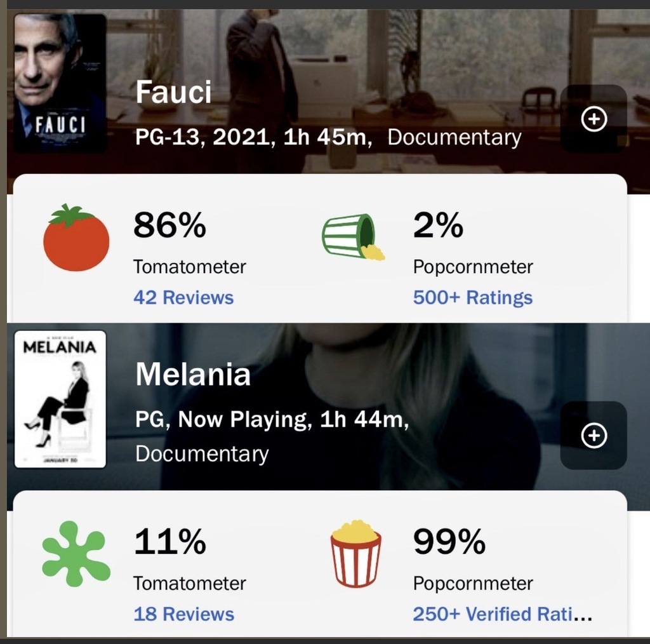Open the 500+ Ratings link
This screenshot has width=650, height=644.
(x=472, y=297)
